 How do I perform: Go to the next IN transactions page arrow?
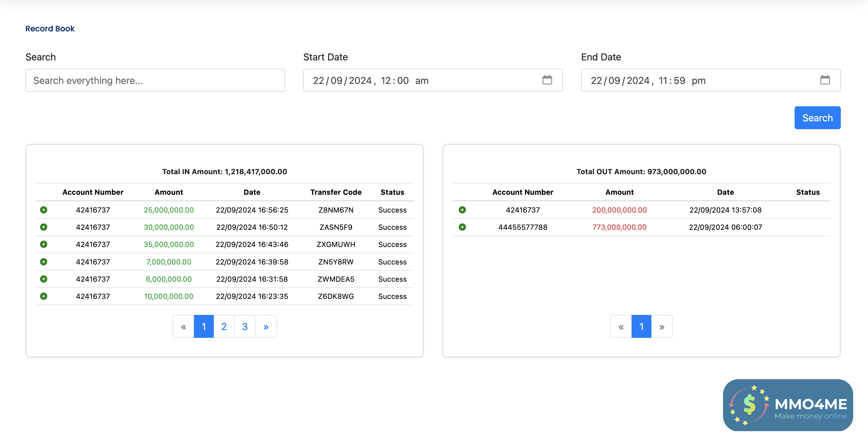coord(266,326)
